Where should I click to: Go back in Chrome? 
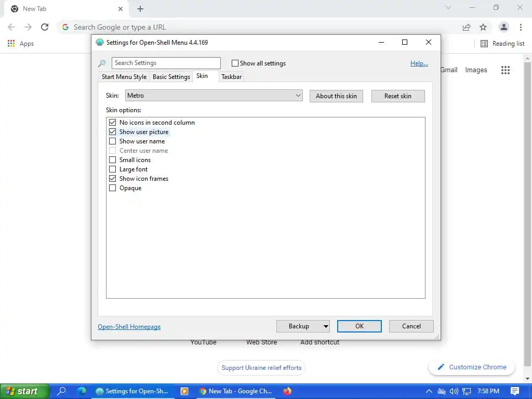coord(11,27)
